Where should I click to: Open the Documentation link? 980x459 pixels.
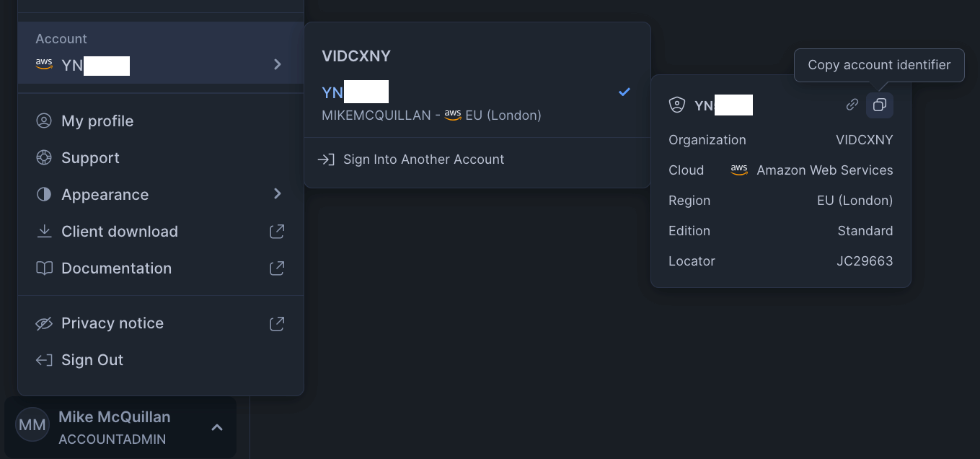click(x=116, y=268)
